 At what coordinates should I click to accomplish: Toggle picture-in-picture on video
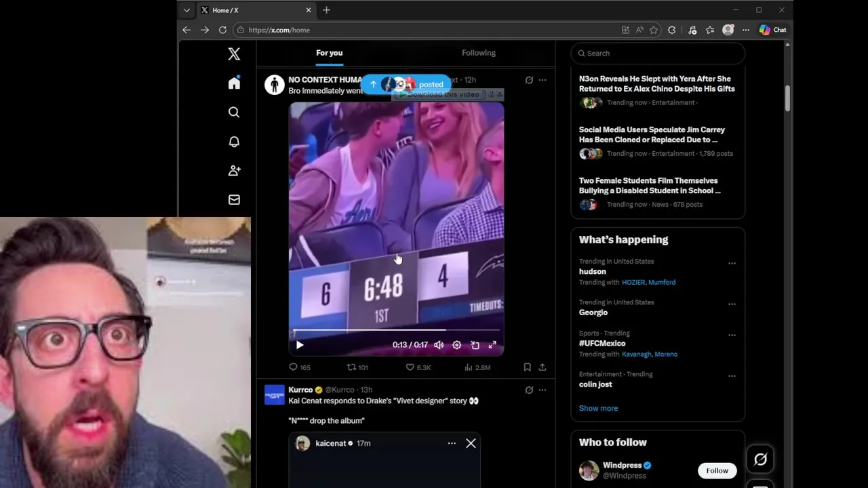click(475, 345)
